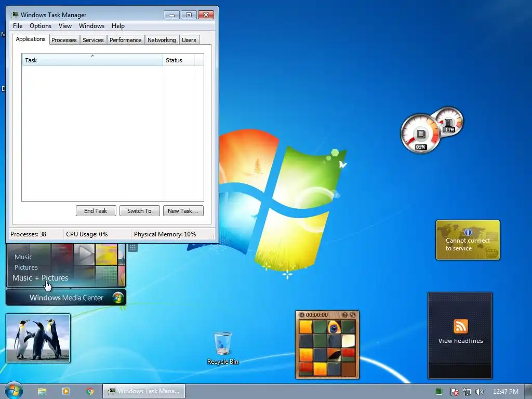Launch Windows Explorer from taskbar
The image size is (532, 399).
[42, 392]
